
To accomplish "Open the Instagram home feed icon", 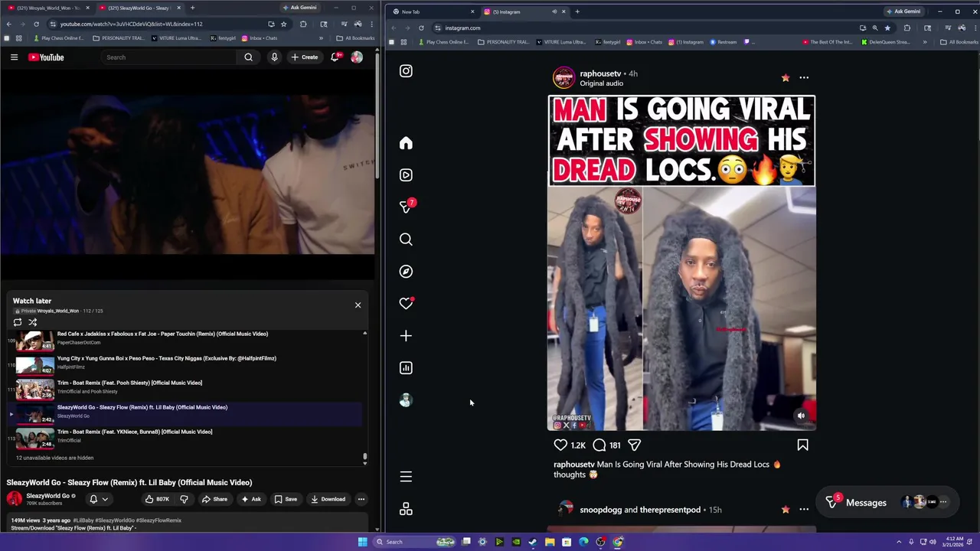I will (x=406, y=143).
